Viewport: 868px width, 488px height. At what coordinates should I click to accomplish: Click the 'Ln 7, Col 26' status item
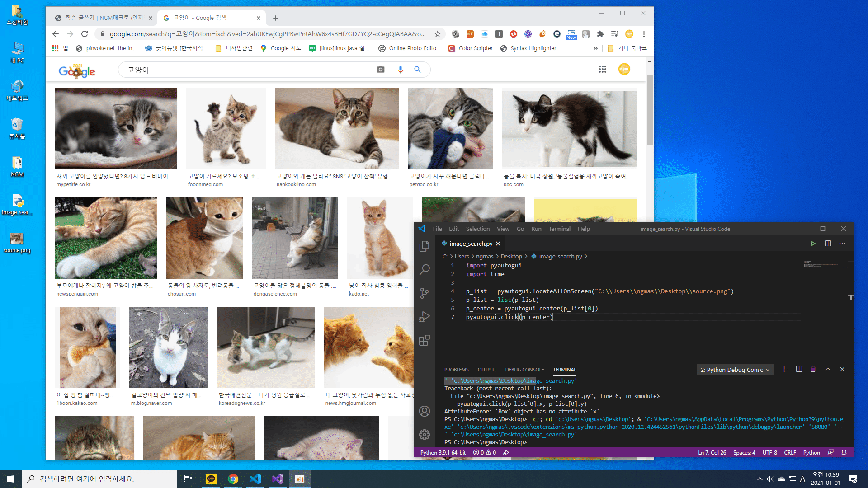pos(712,452)
